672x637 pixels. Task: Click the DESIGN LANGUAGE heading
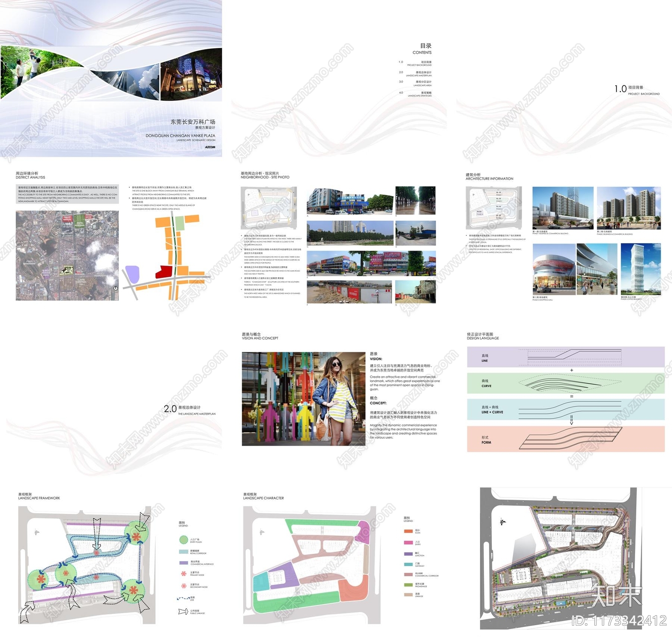coord(483,338)
